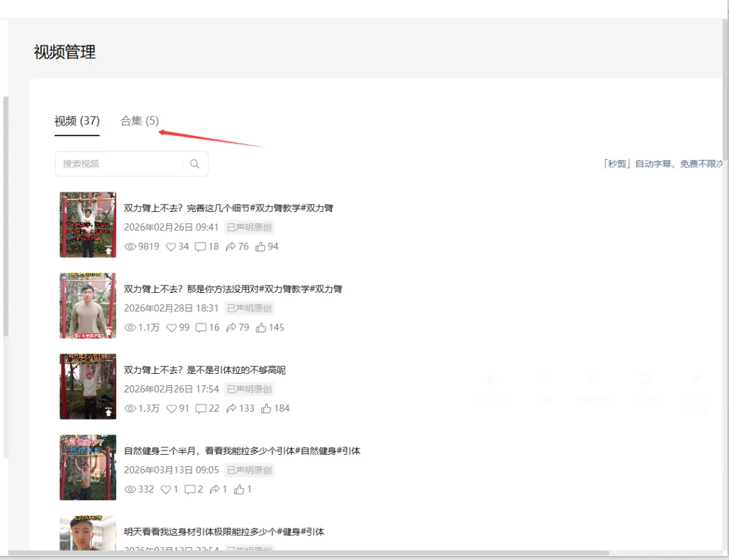Click share icon in 自然健身三个半月 row

click(215, 489)
